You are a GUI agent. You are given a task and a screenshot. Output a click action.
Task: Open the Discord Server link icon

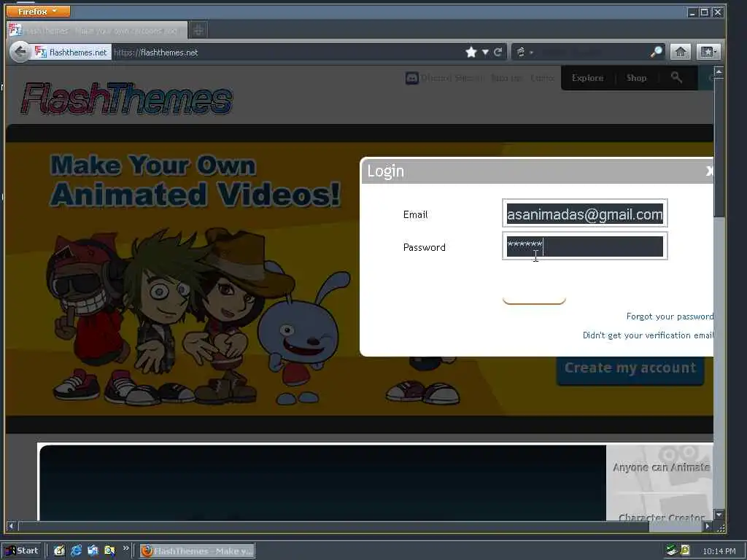coord(412,78)
